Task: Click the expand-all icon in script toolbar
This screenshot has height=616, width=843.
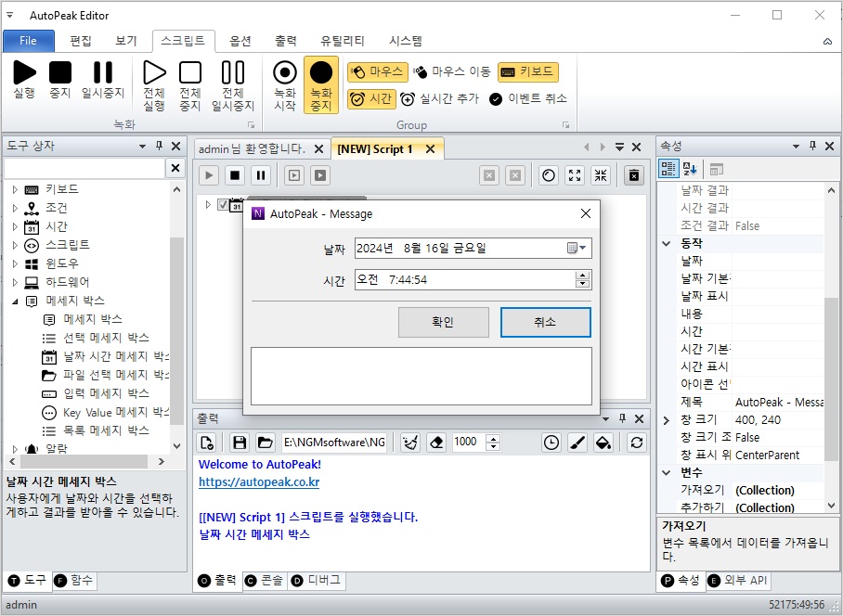Action: point(575,175)
